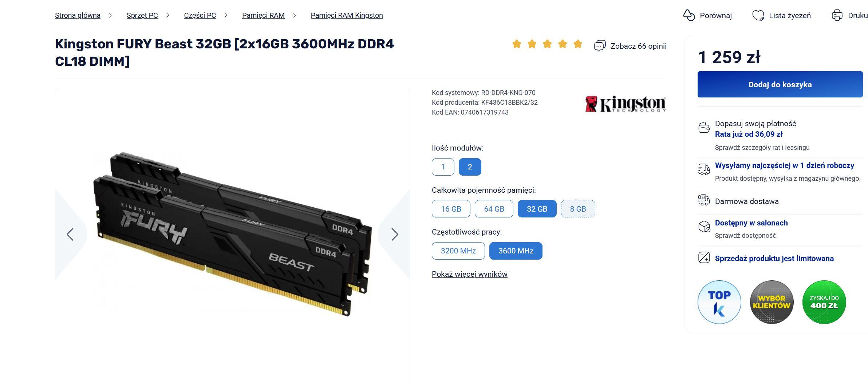
Task: Select the 16 GB capacity option
Action: tap(451, 209)
